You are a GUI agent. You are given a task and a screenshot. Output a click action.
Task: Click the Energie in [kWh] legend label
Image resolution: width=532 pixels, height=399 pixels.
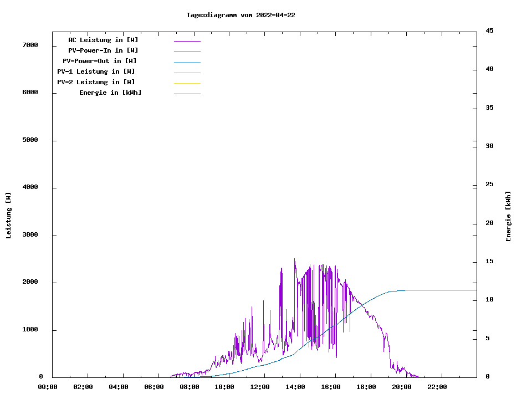[x=110, y=93]
